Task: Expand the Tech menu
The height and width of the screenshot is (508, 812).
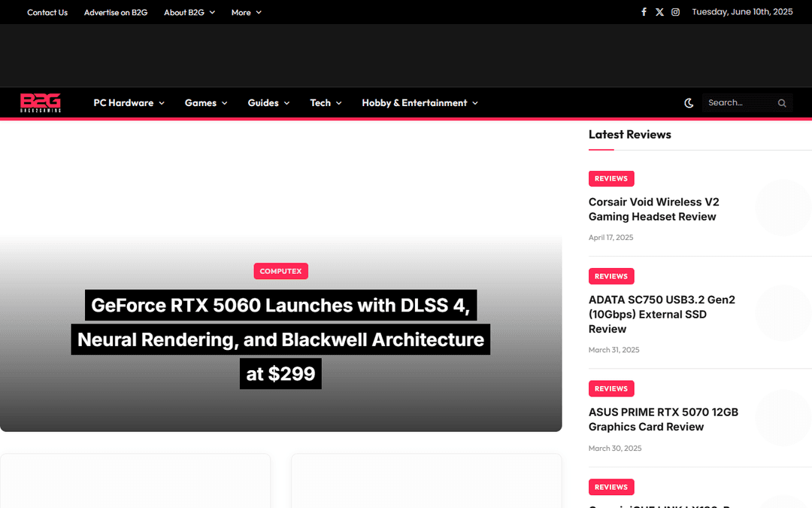Action: pos(326,102)
